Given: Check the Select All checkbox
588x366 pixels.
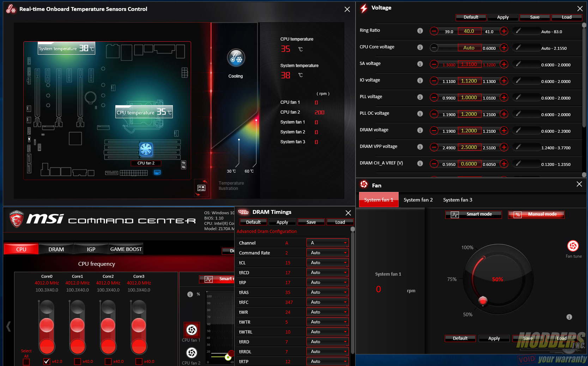Looking at the screenshot, I should pos(26,362).
